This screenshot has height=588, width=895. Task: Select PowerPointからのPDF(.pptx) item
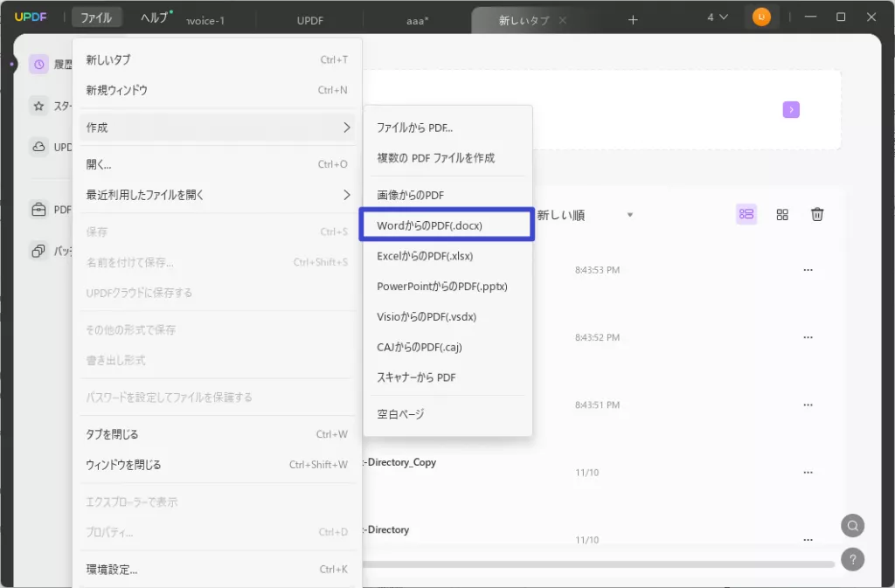[447, 287]
